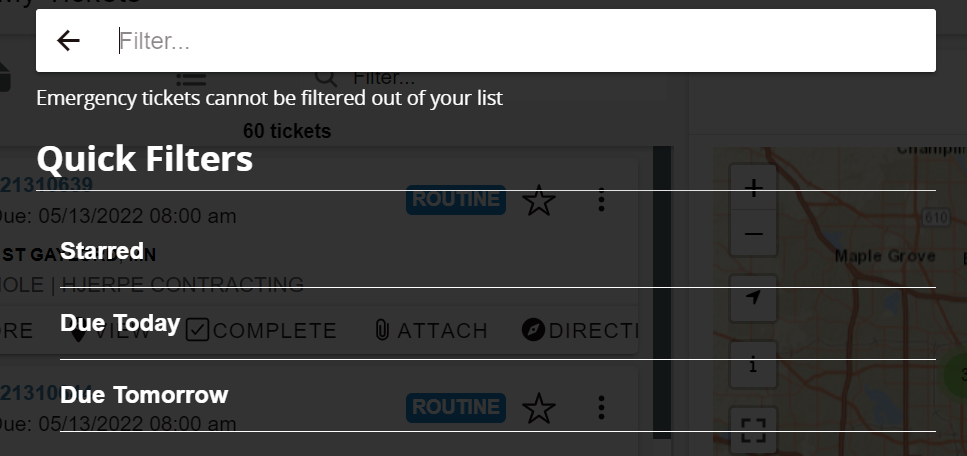Star the second routine ticket

539,408
